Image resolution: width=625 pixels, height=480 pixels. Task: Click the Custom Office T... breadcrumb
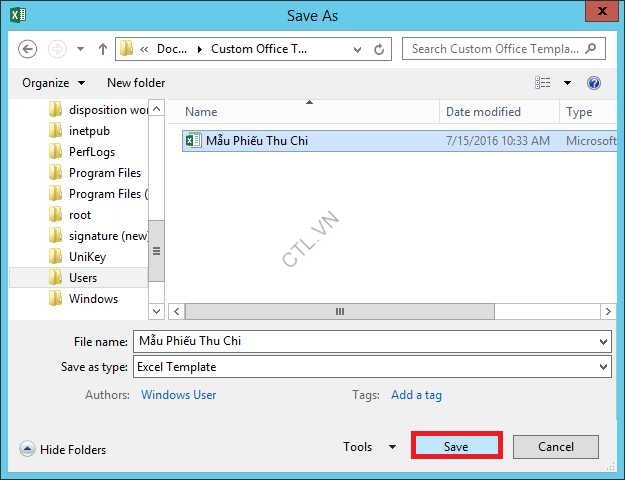(x=259, y=49)
